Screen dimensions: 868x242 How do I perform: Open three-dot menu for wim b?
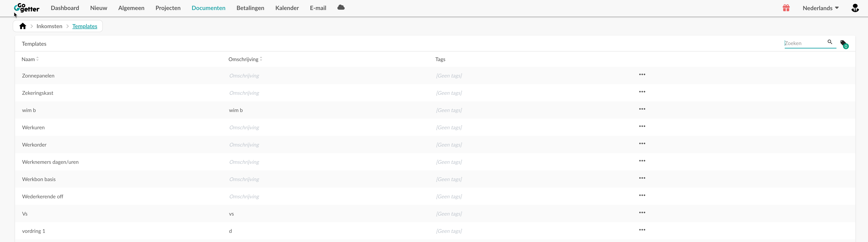642,109
